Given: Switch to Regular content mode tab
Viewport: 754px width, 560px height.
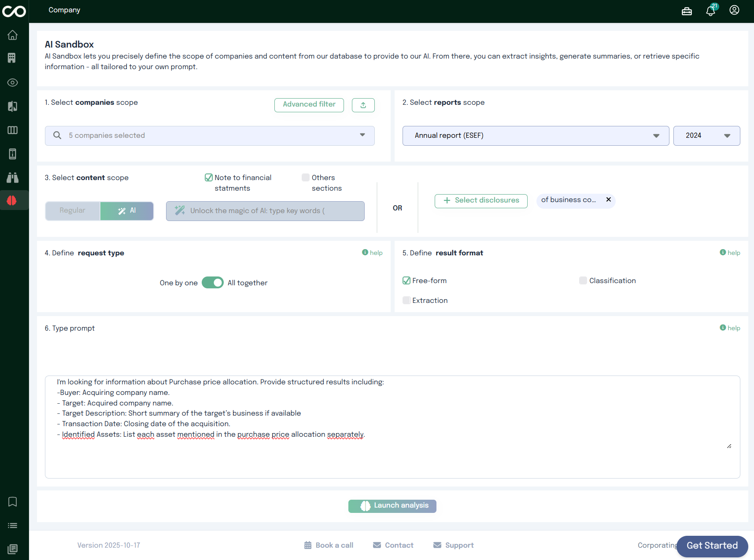Looking at the screenshot, I should 73,211.
